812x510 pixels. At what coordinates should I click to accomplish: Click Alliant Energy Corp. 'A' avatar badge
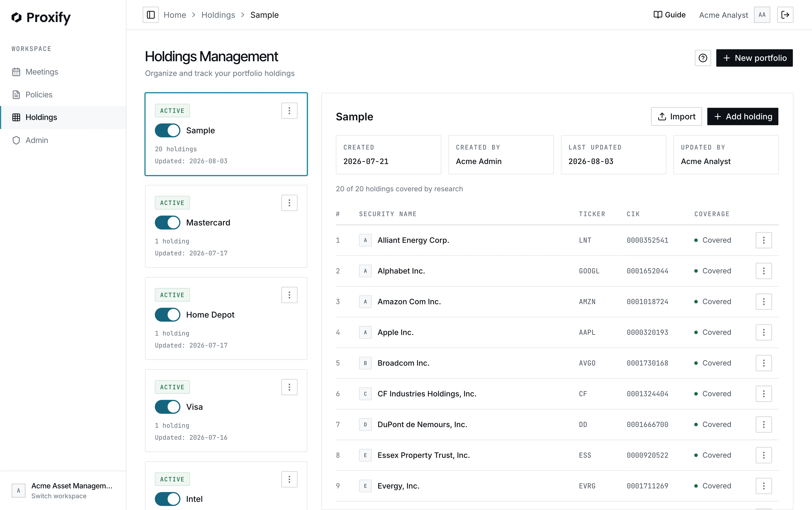click(x=365, y=240)
